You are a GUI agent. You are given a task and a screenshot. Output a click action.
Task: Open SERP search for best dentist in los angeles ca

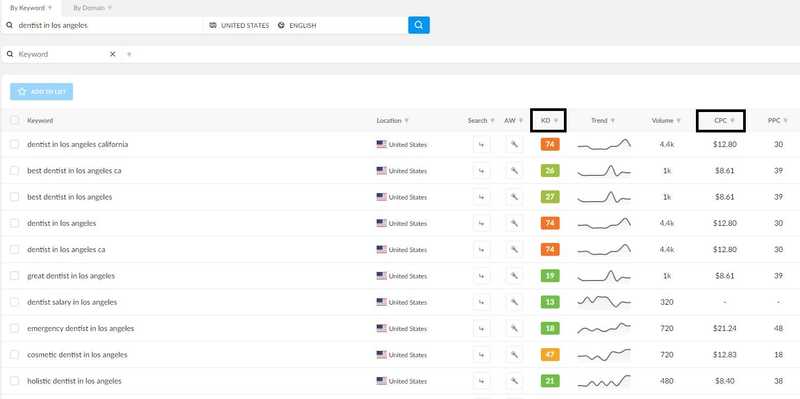pos(481,171)
